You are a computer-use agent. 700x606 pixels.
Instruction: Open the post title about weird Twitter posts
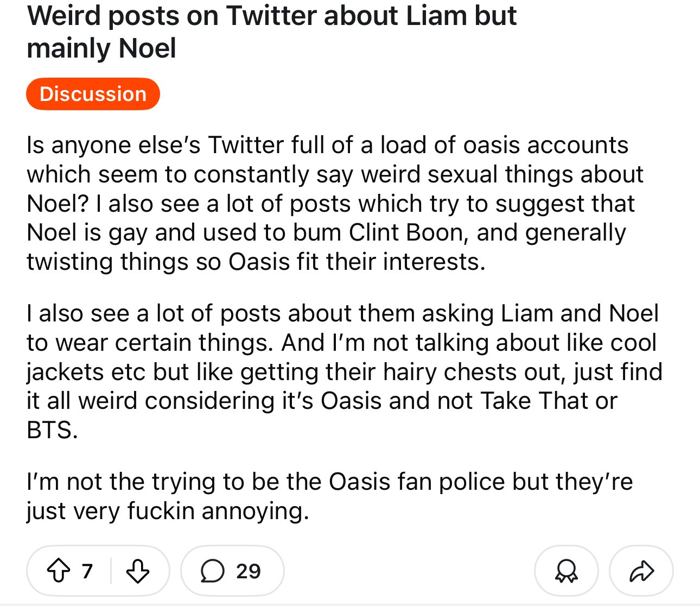[271, 31]
